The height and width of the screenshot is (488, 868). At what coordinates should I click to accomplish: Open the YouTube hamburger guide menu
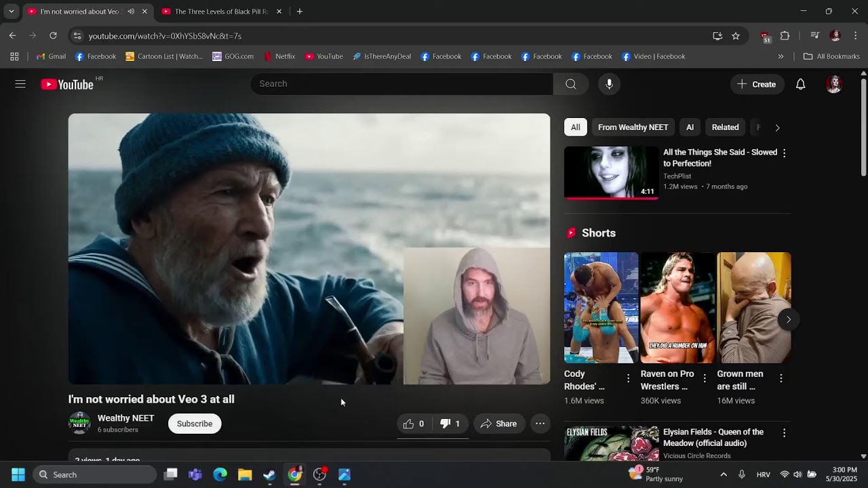[20, 84]
